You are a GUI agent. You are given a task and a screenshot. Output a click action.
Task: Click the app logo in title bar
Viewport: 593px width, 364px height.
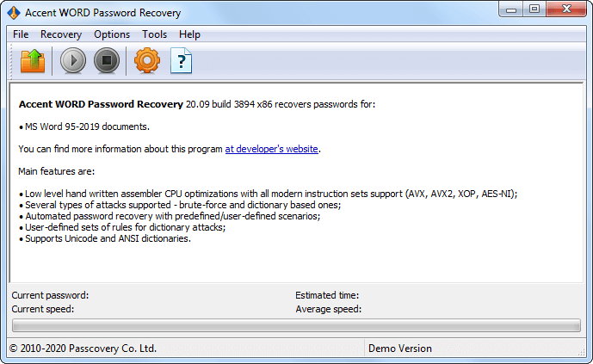pos(14,13)
